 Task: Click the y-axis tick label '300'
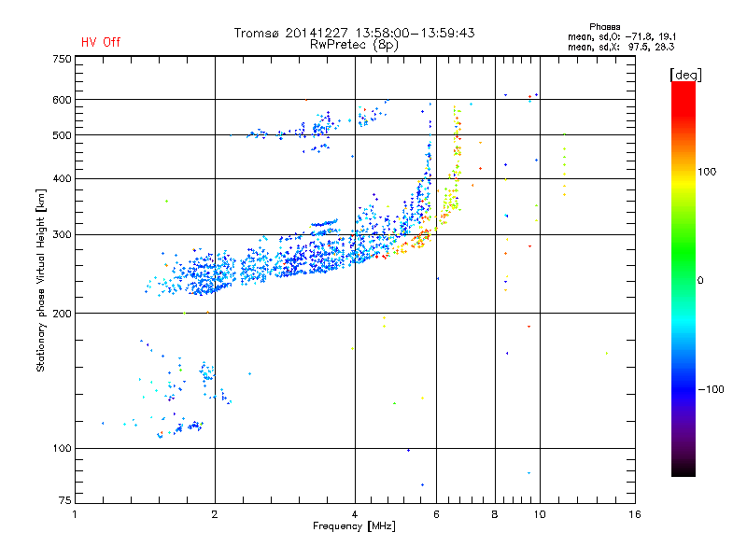pos(62,235)
